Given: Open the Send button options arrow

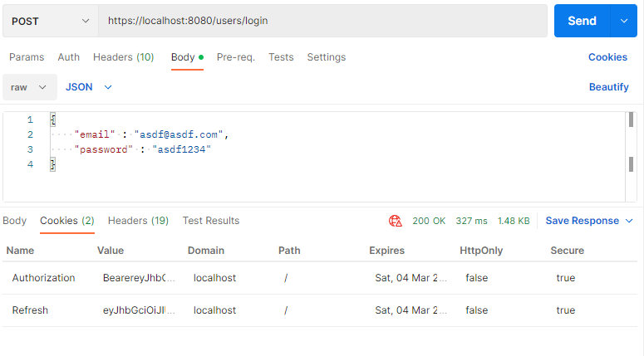Looking at the screenshot, I should (x=624, y=21).
